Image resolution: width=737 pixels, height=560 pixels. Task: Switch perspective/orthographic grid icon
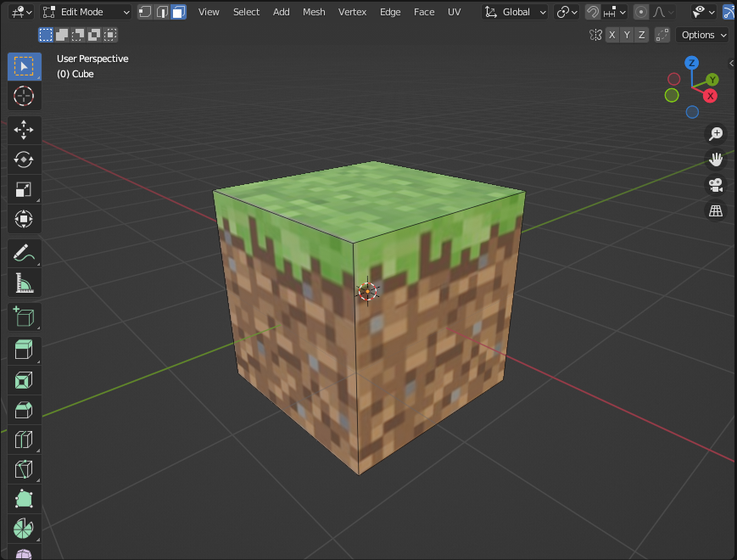[x=716, y=210]
